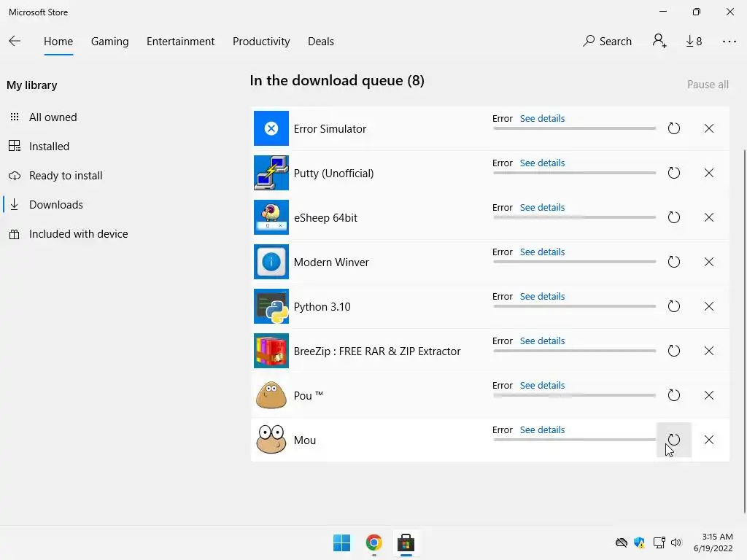See details for Modern Winver error
The width and height of the screenshot is (747, 560).
542,252
